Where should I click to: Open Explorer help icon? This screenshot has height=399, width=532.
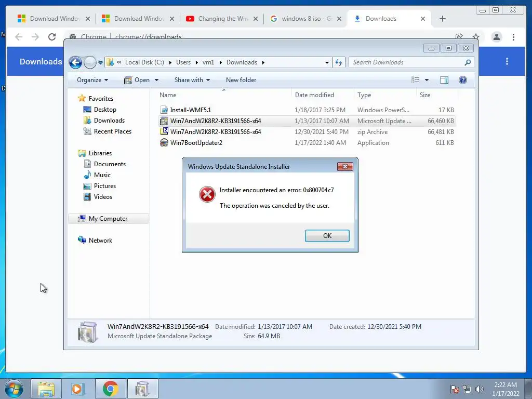pos(462,80)
